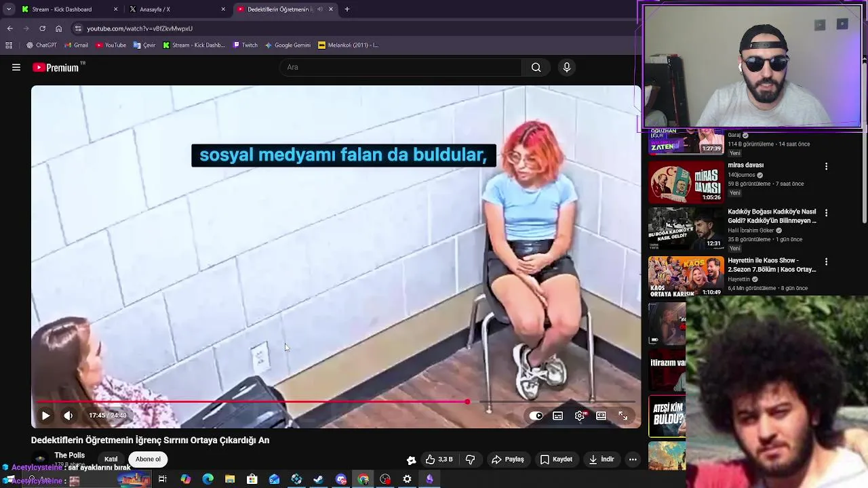Open the apps grid in bookmarks bar

click(x=9, y=45)
